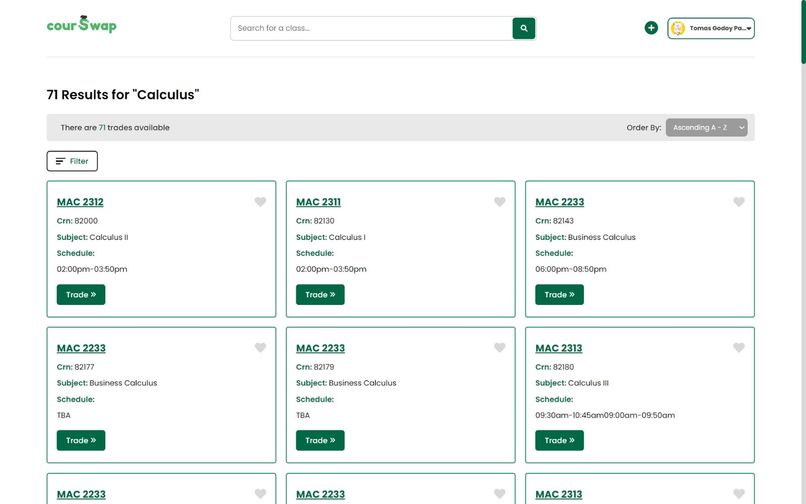Click TBA schedule in Crn 82179 card
Screen dimensions: 806x504
tap(303, 415)
